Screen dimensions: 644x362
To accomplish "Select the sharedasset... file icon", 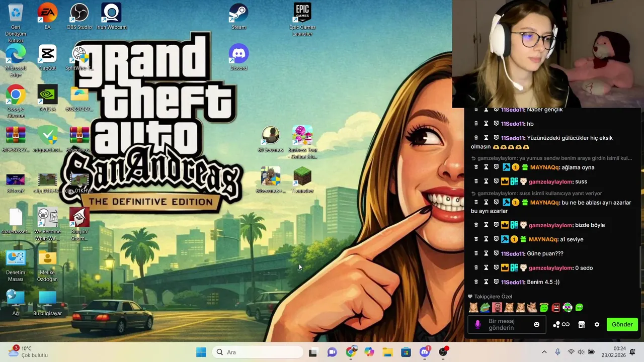I will click(16, 221).
